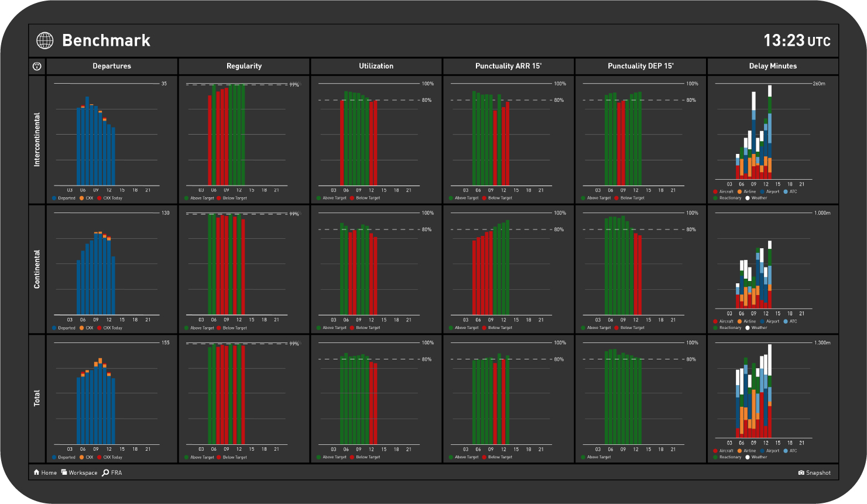Viewport: 867px width, 504px height.
Task: Click the Snapshot camera icon
Action: click(801, 473)
